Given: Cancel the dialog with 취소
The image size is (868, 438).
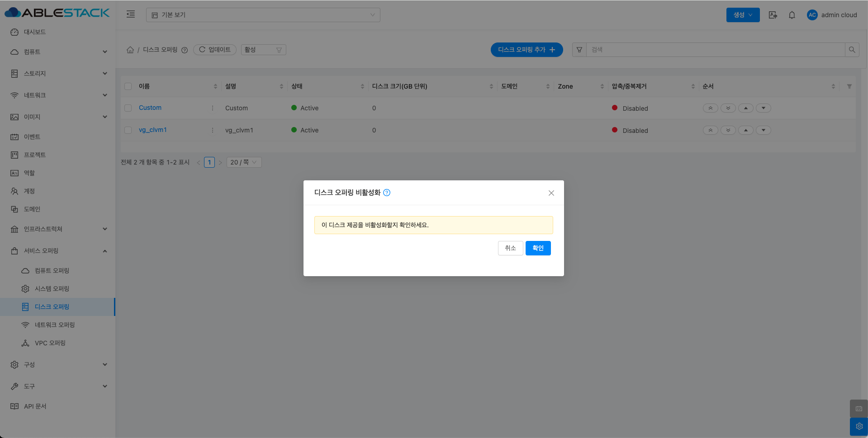Looking at the screenshot, I should pyautogui.click(x=510, y=248).
